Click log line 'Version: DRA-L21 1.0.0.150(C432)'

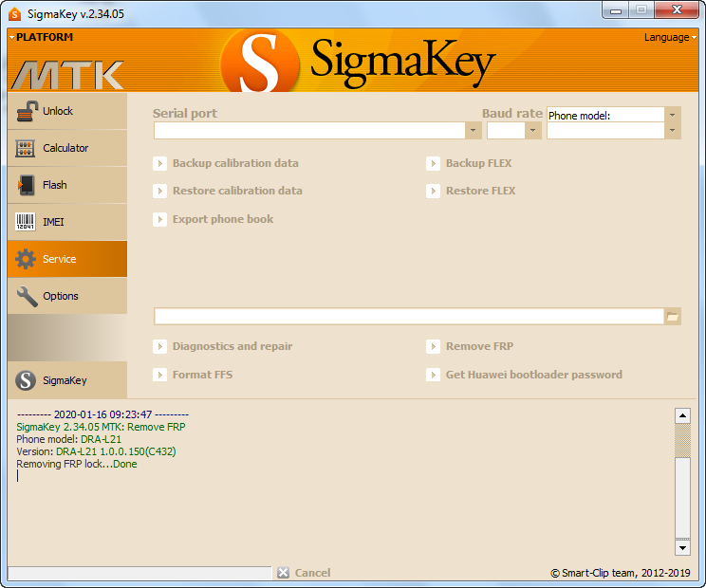(x=96, y=451)
